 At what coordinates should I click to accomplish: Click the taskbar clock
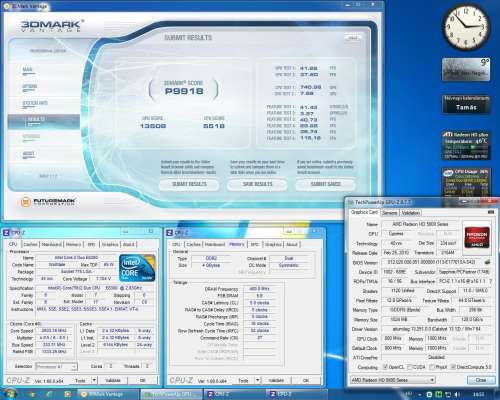[479, 395]
